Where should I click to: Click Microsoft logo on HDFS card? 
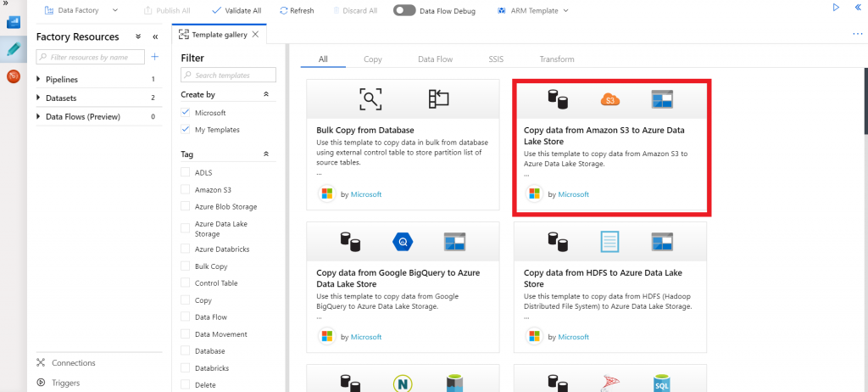[534, 337]
